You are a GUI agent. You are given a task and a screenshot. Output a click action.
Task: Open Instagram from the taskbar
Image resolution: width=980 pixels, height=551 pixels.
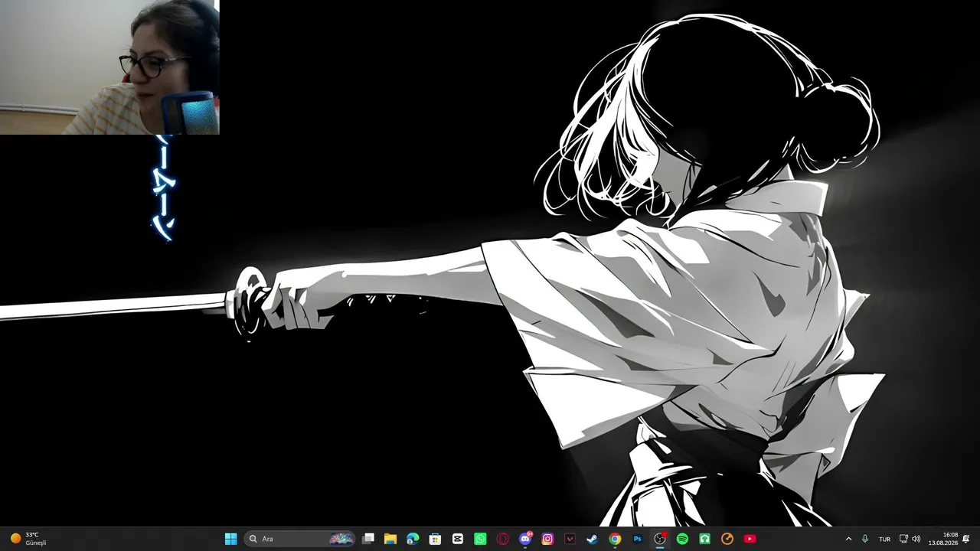coord(547,539)
